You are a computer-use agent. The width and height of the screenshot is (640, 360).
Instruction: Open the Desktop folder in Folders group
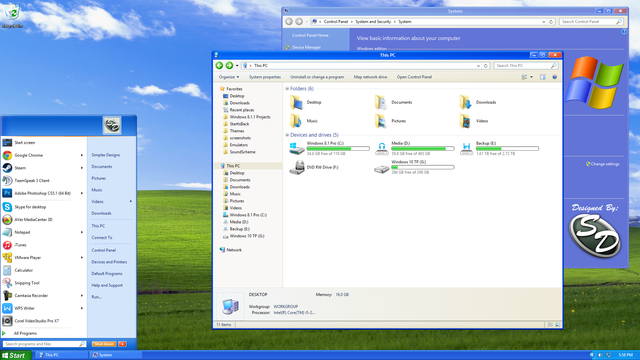click(306, 102)
